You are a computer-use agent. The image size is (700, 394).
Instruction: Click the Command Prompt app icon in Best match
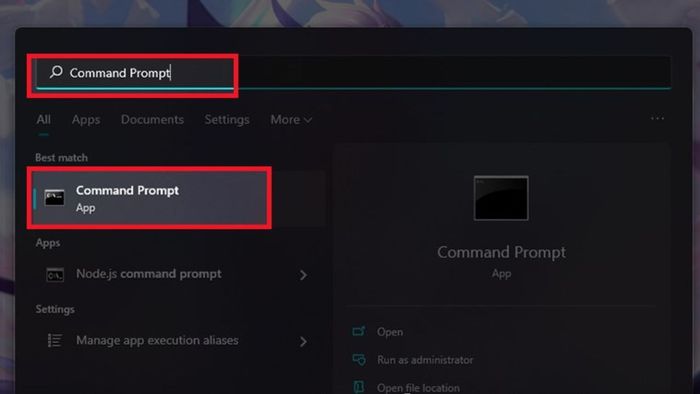click(54, 198)
